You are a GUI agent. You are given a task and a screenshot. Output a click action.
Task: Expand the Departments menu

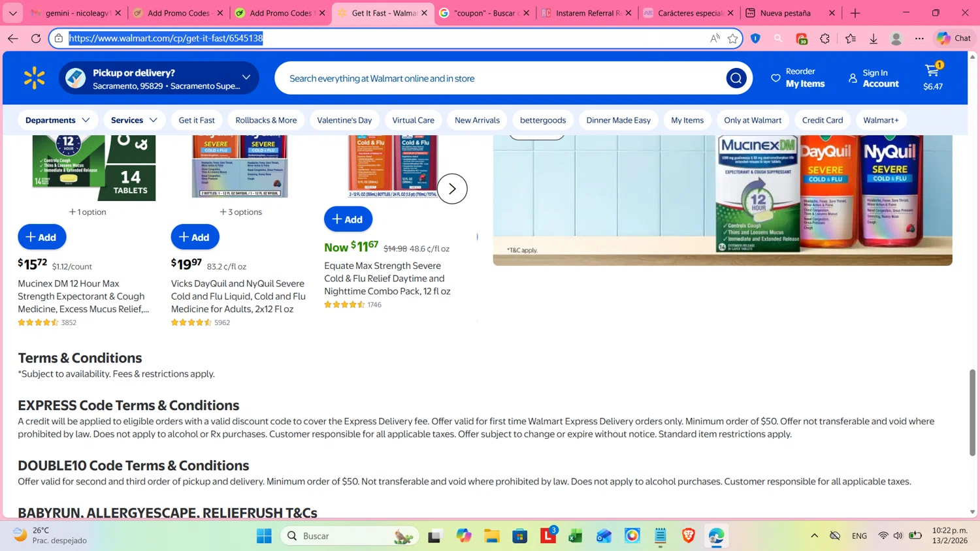(57, 120)
